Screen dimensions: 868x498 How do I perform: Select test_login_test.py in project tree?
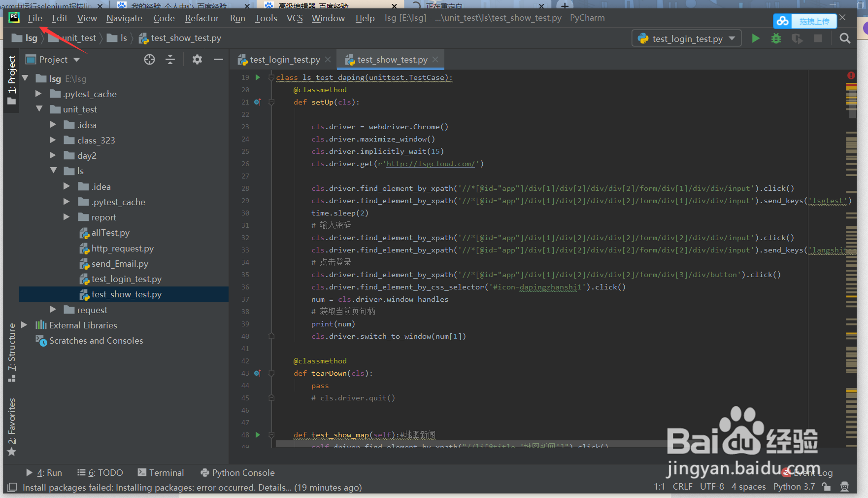point(126,279)
